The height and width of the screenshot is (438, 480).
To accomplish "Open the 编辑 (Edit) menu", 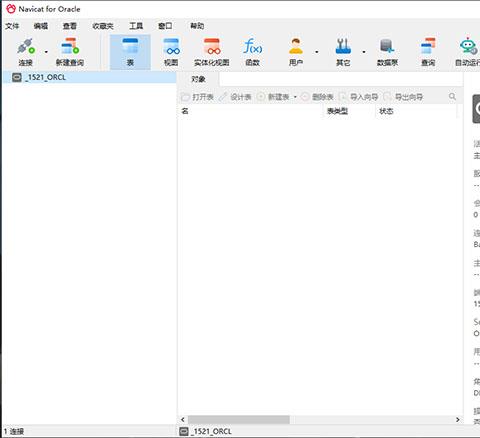I will point(41,26).
